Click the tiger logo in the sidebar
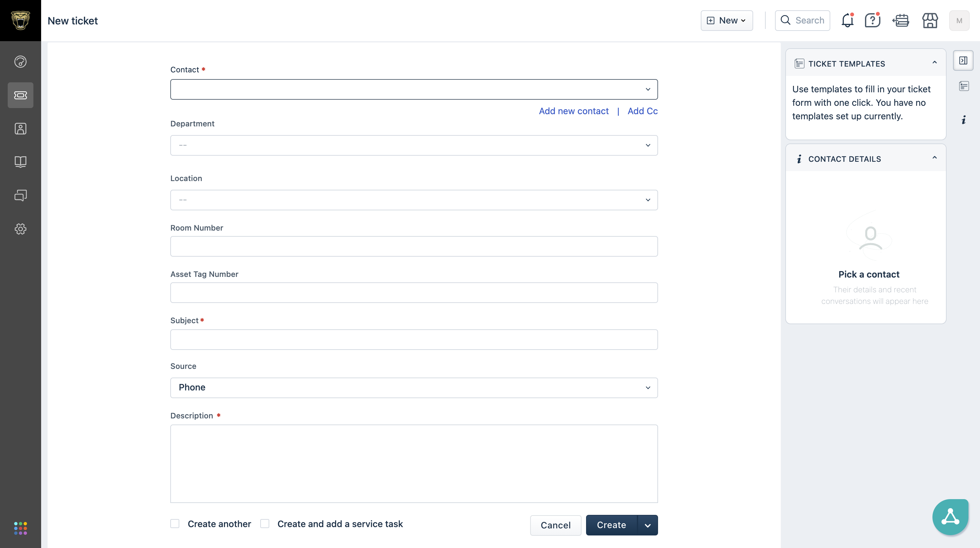This screenshot has height=548, width=980. [x=21, y=21]
